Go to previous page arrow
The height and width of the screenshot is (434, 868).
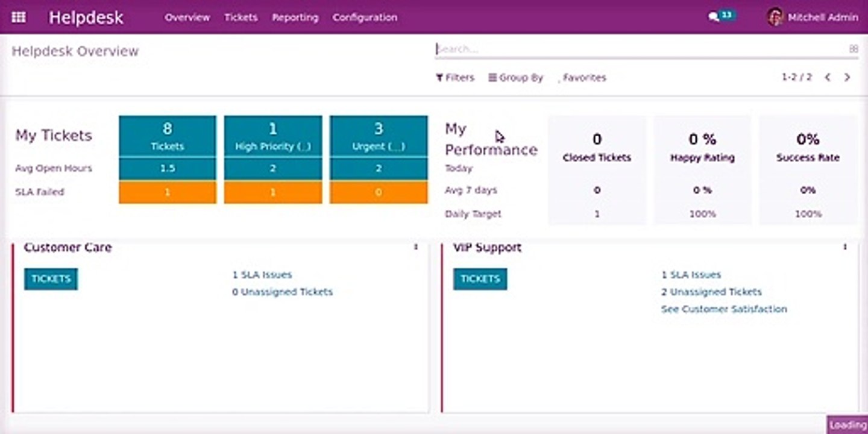pyautogui.click(x=828, y=77)
